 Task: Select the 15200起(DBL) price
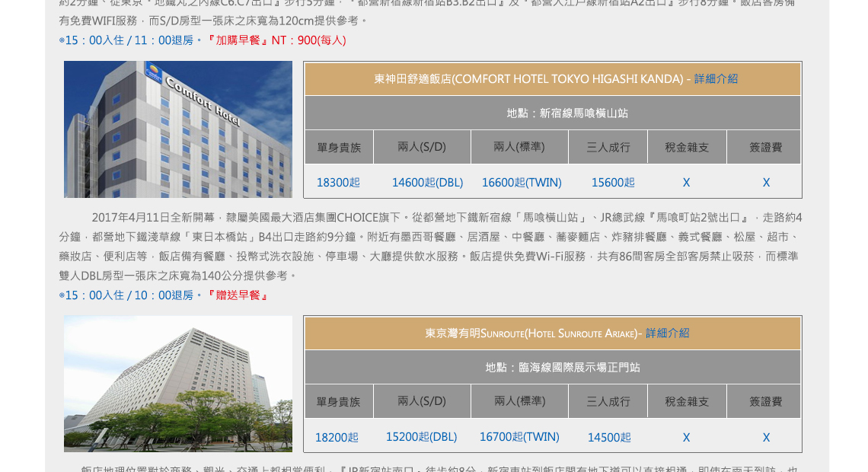(x=421, y=437)
